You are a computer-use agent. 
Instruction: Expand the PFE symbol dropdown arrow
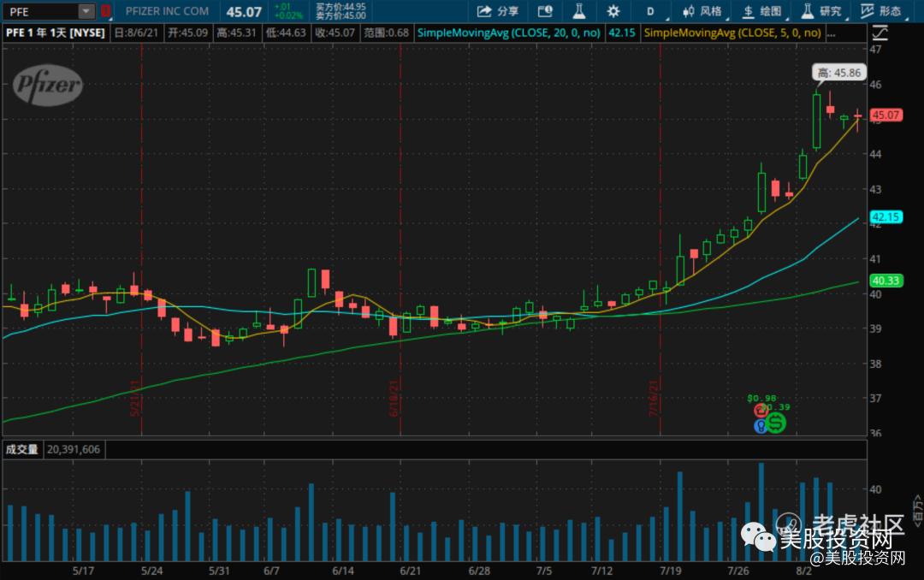86,11
